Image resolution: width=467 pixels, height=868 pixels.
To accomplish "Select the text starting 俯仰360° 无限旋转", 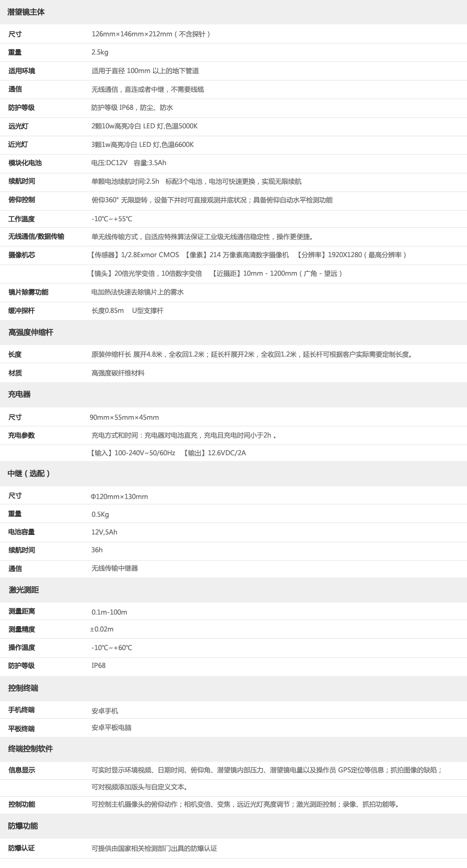I will pyautogui.click(x=212, y=200).
